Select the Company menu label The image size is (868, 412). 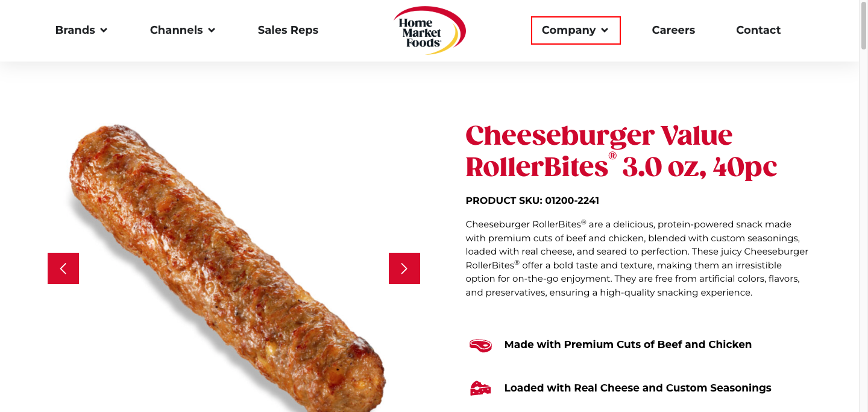click(568, 30)
